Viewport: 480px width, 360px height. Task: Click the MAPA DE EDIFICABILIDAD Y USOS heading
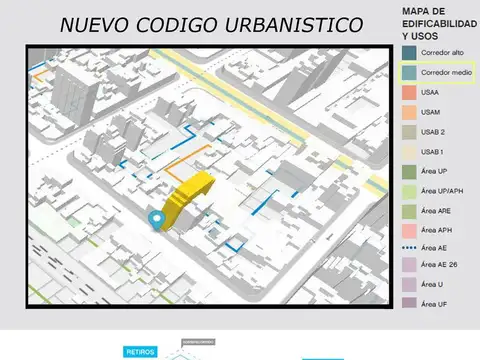(x=439, y=24)
